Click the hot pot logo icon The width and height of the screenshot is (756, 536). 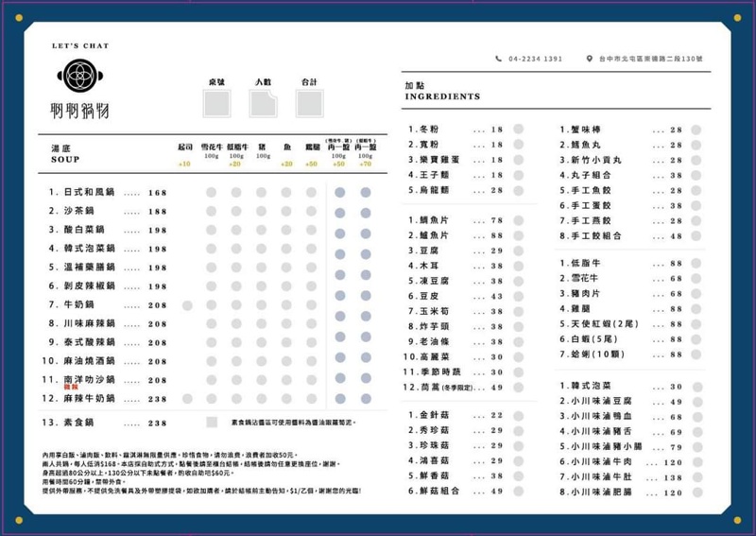click(x=79, y=75)
